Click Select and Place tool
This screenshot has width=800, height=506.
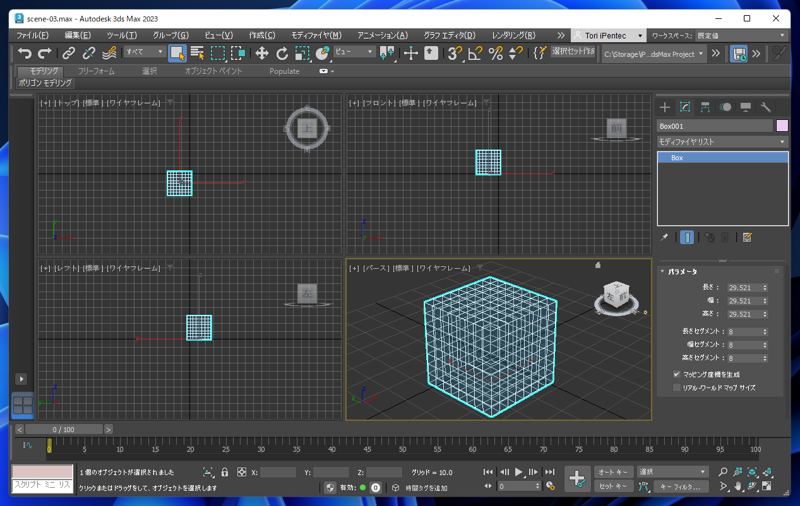coord(322,53)
